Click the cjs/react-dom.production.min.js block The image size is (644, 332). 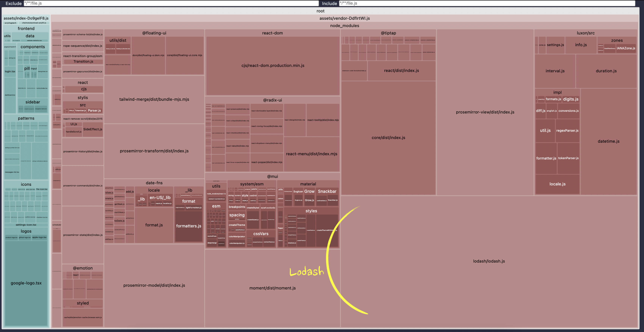[273, 65]
